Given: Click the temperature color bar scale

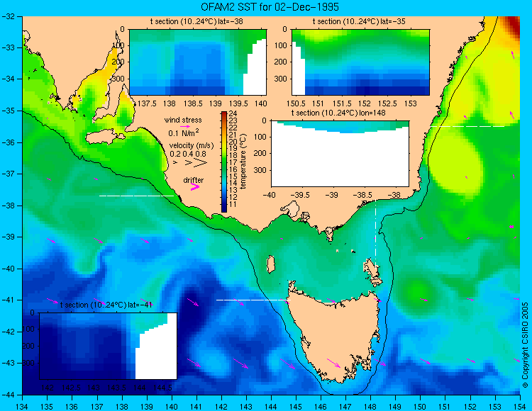Looking at the screenshot, I should coord(224,162).
